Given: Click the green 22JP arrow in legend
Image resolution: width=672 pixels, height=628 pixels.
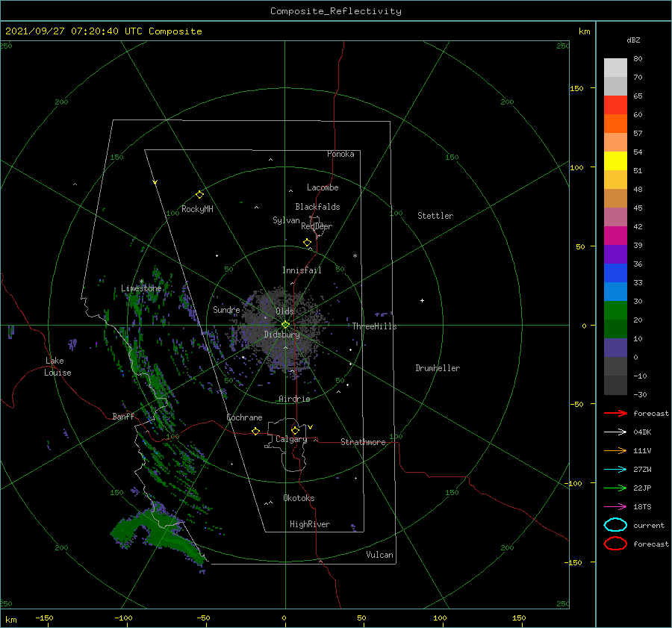Looking at the screenshot, I should pyautogui.click(x=615, y=488).
